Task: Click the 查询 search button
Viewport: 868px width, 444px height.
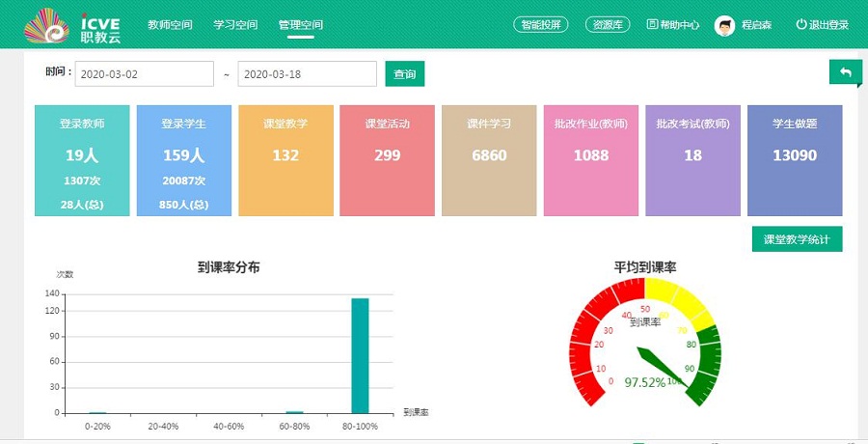Action: coord(404,74)
